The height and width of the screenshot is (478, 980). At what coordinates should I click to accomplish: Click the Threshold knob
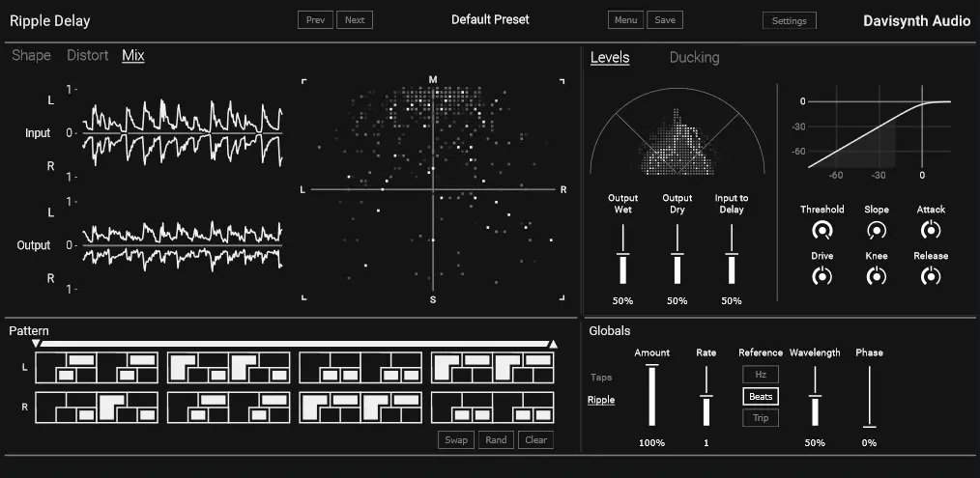click(x=821, y=231)
